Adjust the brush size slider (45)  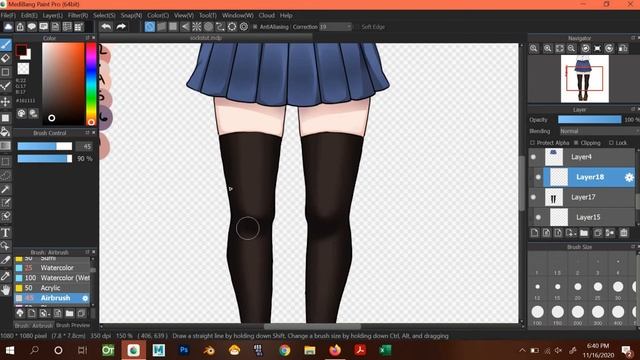(44, 146)
